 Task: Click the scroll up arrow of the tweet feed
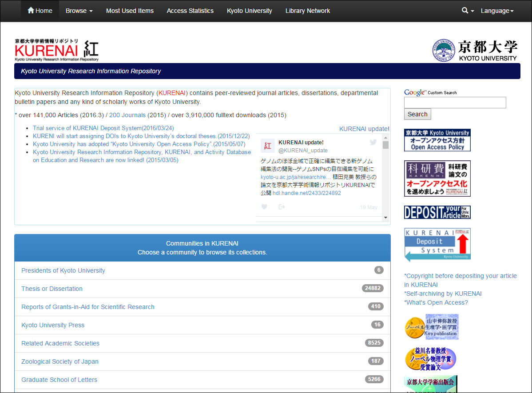point(385,138)
